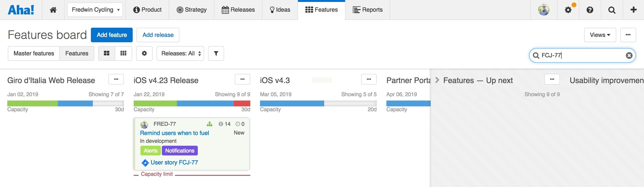This screenshot has width=644, height=187.
Task: Open the user avatar profile menu
Action: point(543,10)
